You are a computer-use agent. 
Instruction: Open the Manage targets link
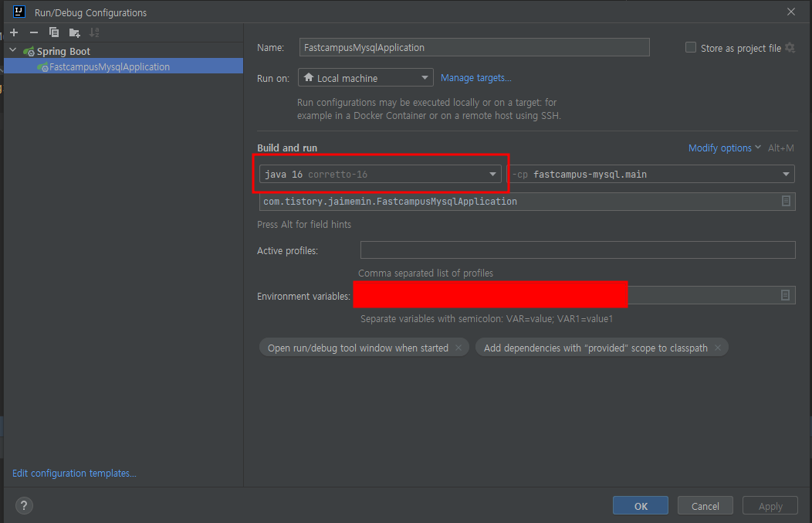(x=476, y=78)
